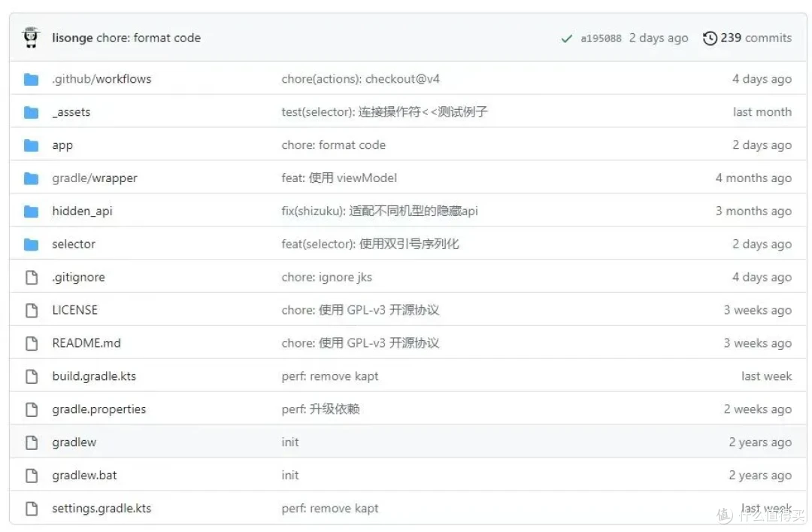Click 'last month' in _assets row

pyautogui.click(x=762, y=112)
